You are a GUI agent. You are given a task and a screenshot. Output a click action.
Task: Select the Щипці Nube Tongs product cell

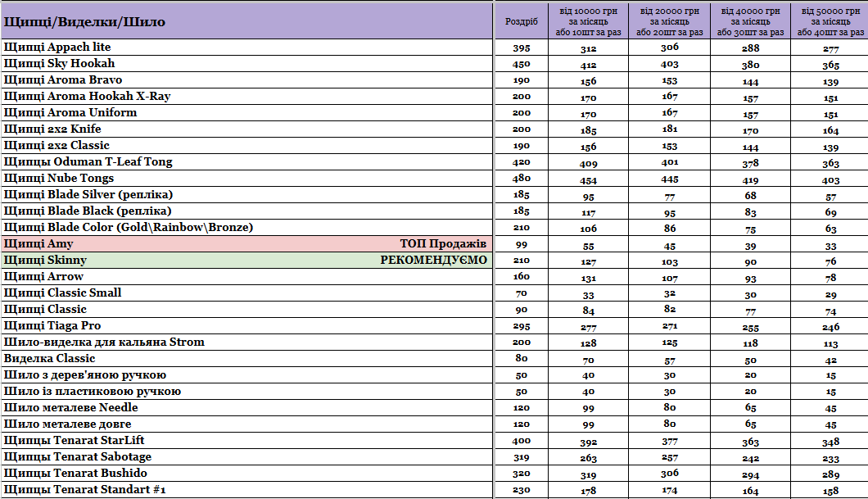point(59,179)
